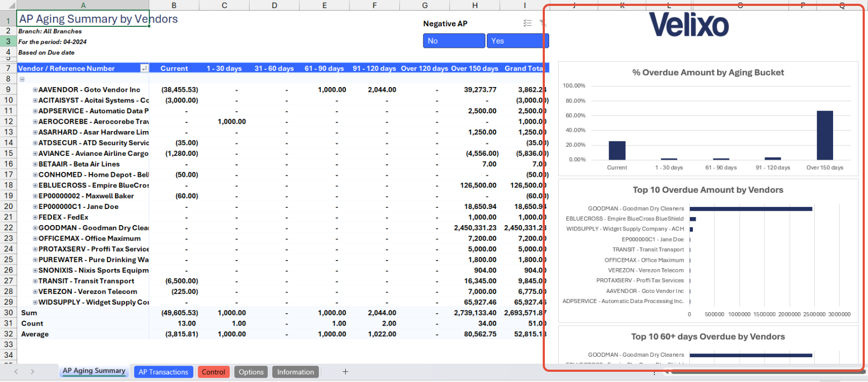This screenshot has height=382, width=868.
Task: Collapse the top-level group in row 8
Action: pyautogui.click(x=22, y=79)
